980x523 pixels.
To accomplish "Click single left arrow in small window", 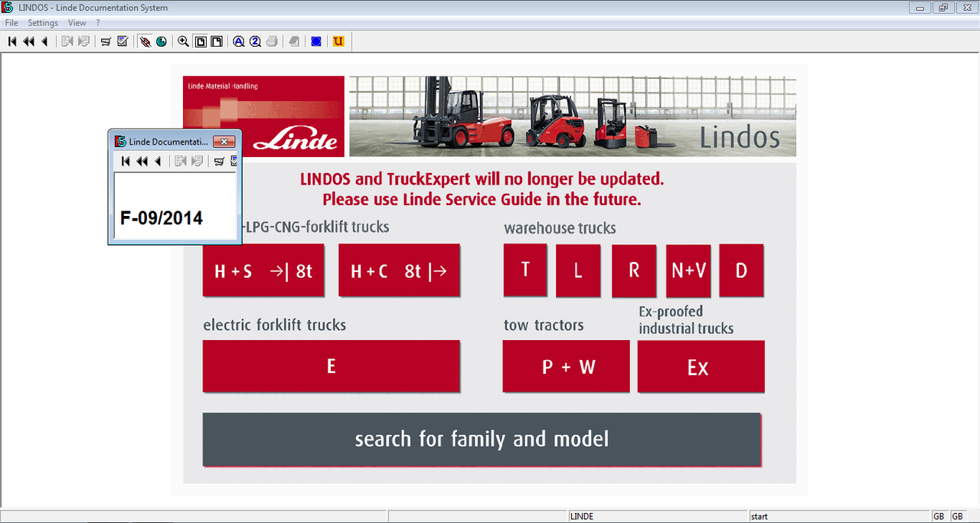I will pos(158,161).
